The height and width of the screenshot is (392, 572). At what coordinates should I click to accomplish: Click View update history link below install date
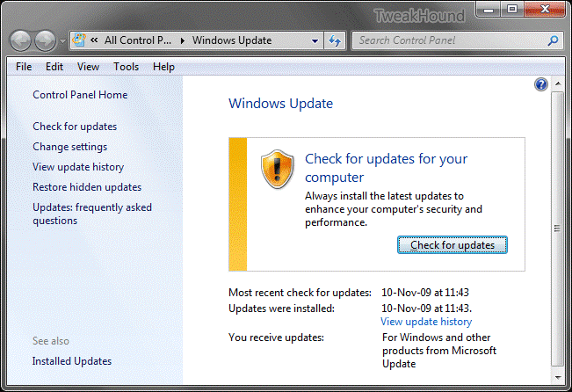[426, 322]
